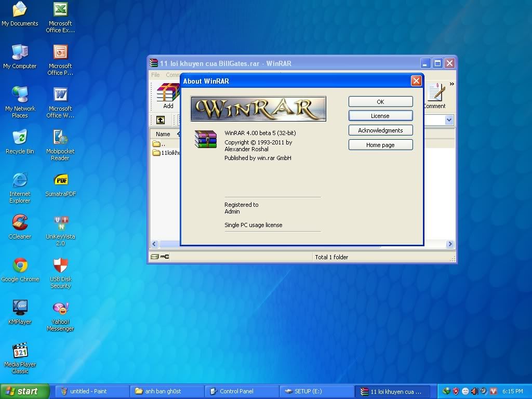This screenshot has height=399, width=532.
Task: Open the File menu in WinRAR
Action: click(155, 75)
